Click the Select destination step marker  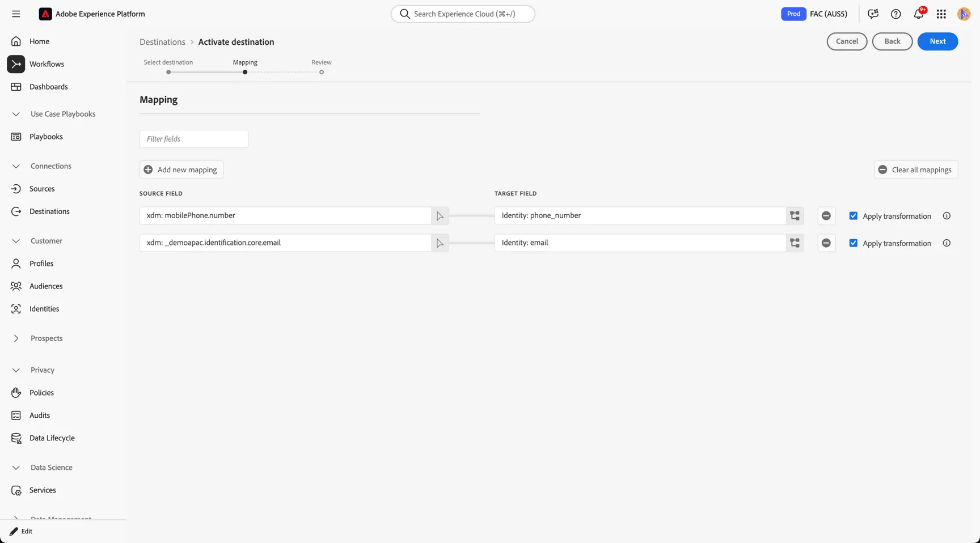click(168, 72)
